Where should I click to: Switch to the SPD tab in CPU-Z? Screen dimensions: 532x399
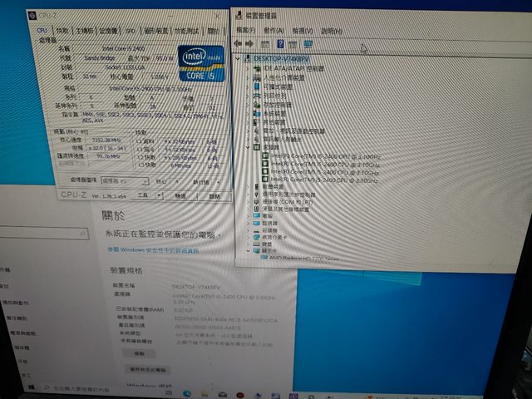coord(129,30)
